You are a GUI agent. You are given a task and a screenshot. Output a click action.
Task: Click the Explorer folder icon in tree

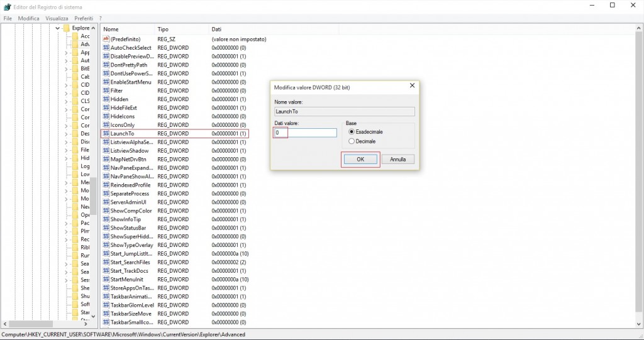pyautogui.click(x=66, y=28)
